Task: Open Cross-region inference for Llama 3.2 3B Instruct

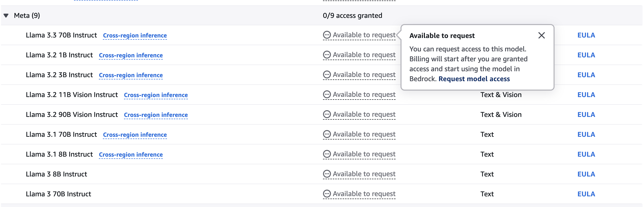Action: (x=131, y=75)
